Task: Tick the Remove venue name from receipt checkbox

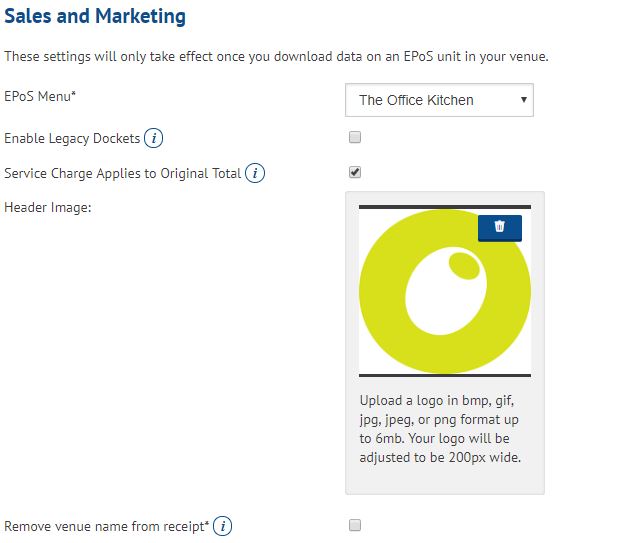Action: (355, 525)
